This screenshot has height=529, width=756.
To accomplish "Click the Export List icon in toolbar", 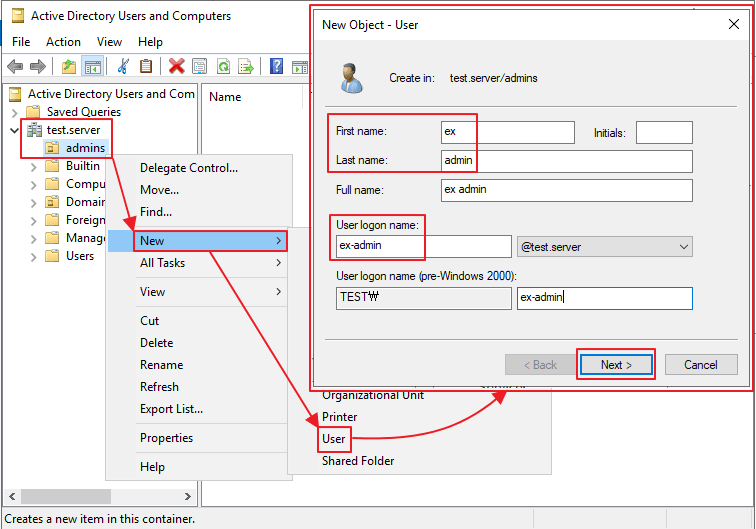I will coord(246,66).
